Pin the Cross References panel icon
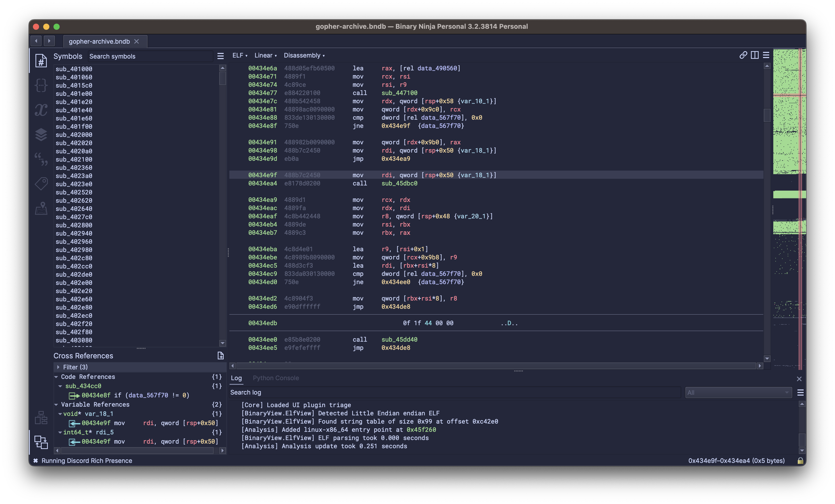This screenshot has height=504, width=835. tap(220, 355)
